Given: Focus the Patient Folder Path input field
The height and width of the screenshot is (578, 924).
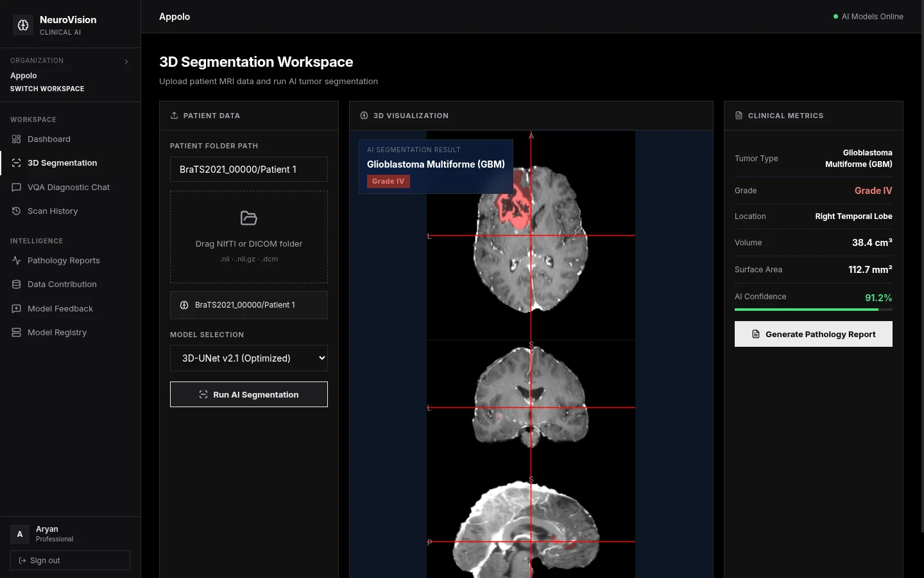Looking at the screenshot, I should click(249, 170).
